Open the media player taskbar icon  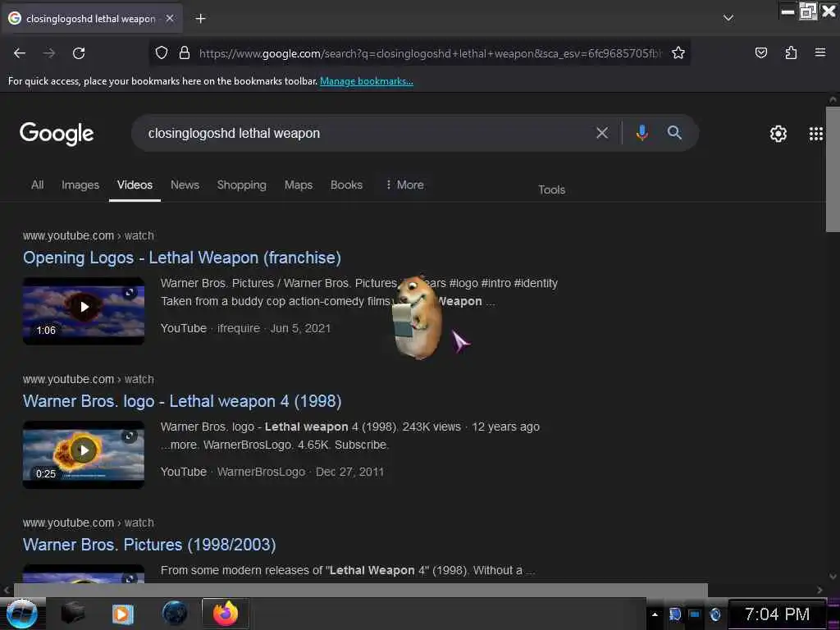(122, 614)
